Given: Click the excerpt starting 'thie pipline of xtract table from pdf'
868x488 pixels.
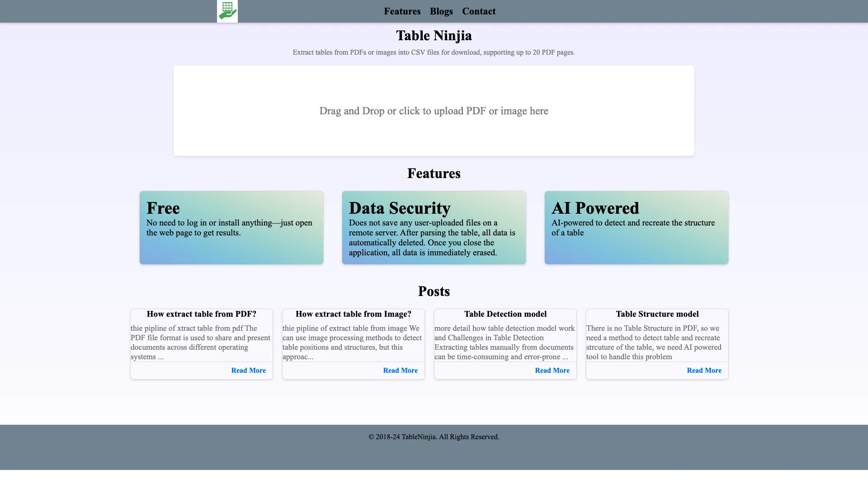Looking at the screenshot, I should (x=201, y=343).
